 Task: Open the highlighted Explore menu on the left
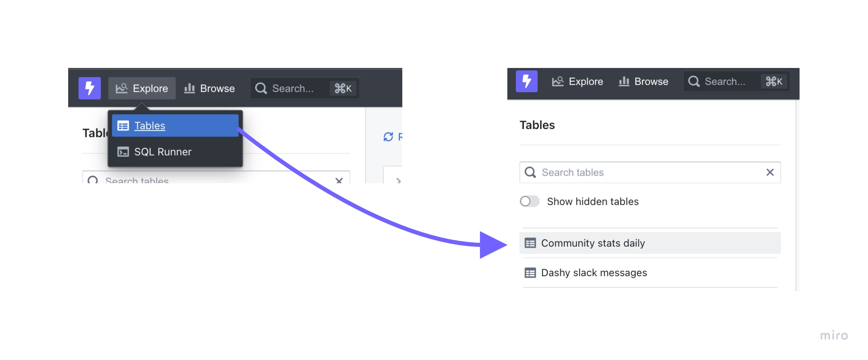point(142,88)
